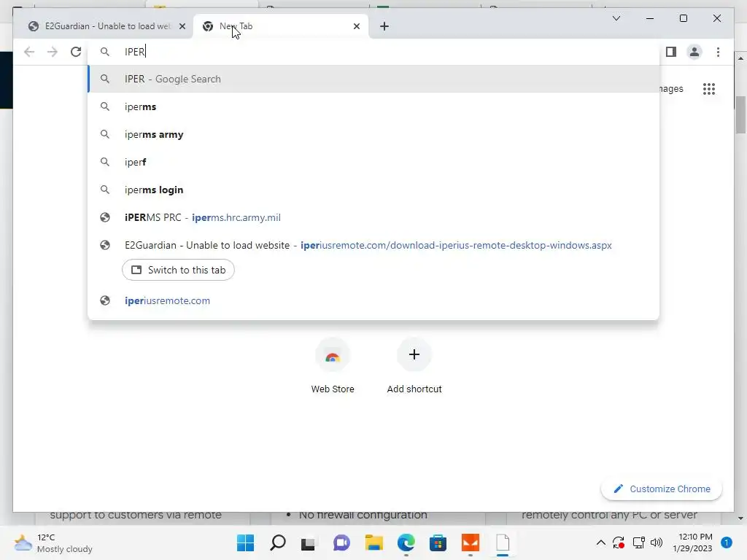747x560 pixels.
Task: Click the back navigation arrow
Action: pyautogui.click(x=29, y=52)
